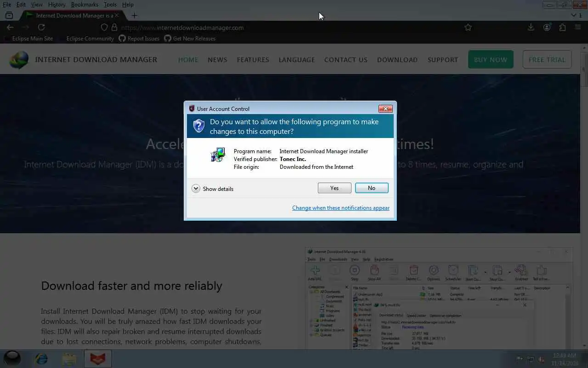588x368 pixels.
Task: Click the active red browser taskbar icon
Action: 97,359
